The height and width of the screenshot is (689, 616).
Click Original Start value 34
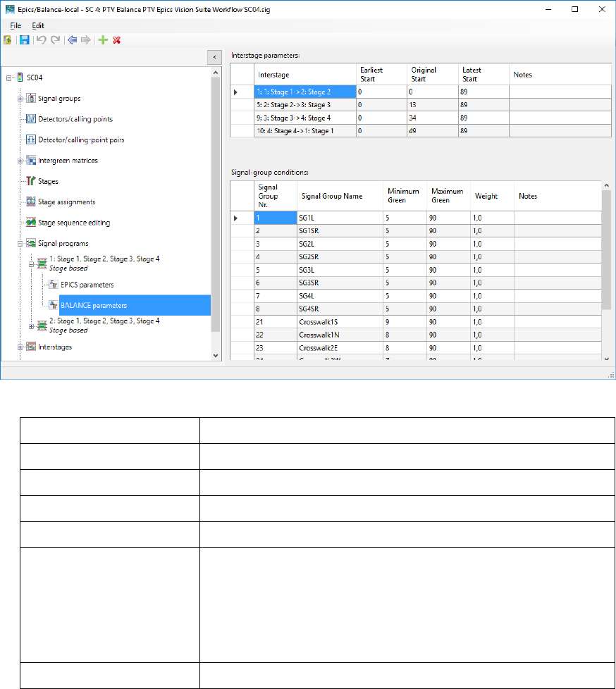(433, 118)
